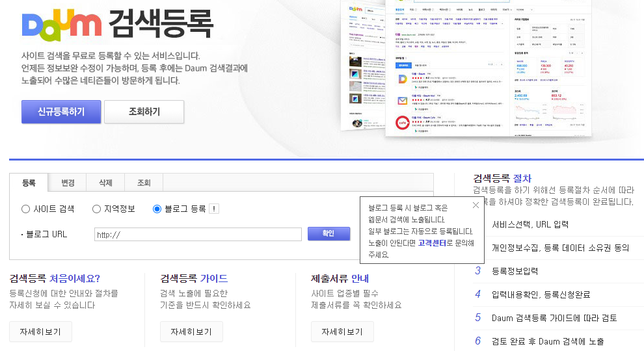Switch to the 변경 tab

[x=68, y=183]
